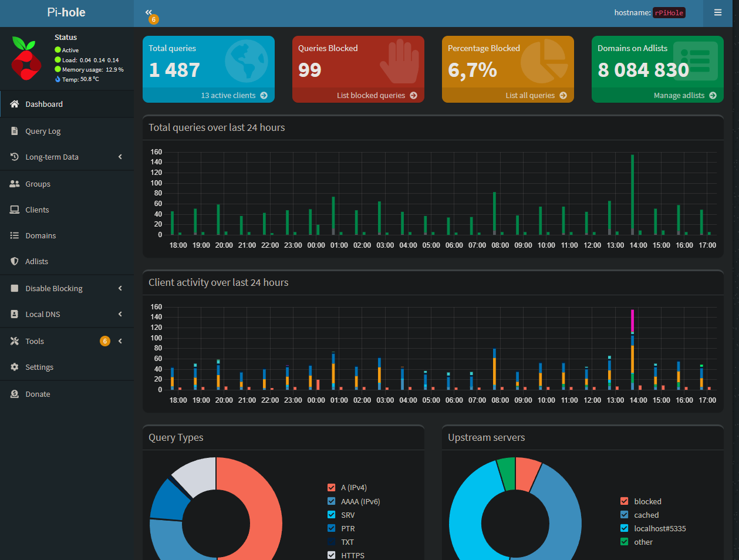The width and height of the screenshot is (739, 560).
Task: Click Pi-hole title in header
Action: pos(66,12)
